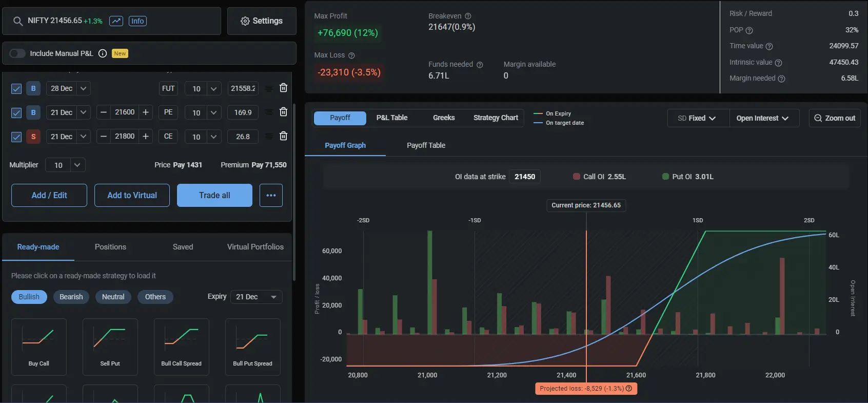Image resolution: width=868 pixels, height=403 pixels.
Task: Delete the 21800 CE leg
Action: [x=283, y=136]
